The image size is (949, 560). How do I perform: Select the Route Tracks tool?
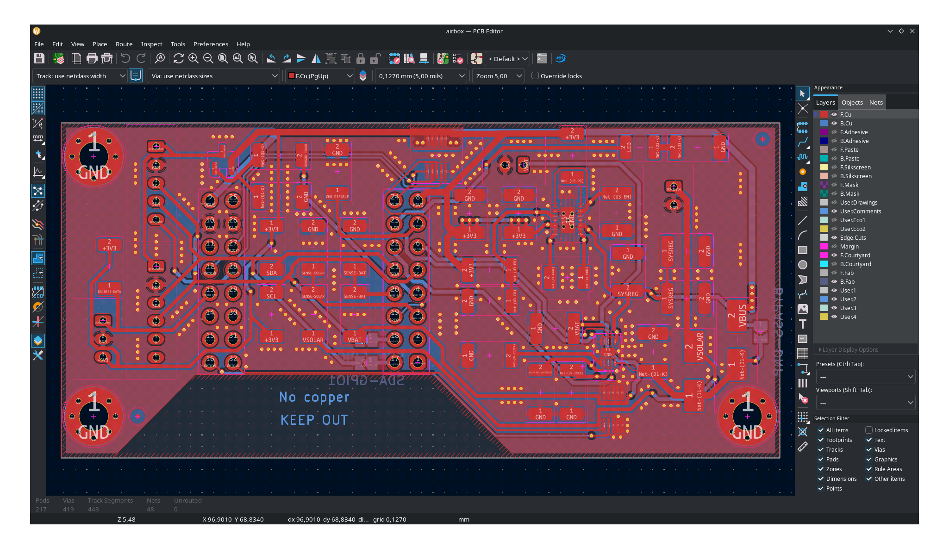(803, 142)
